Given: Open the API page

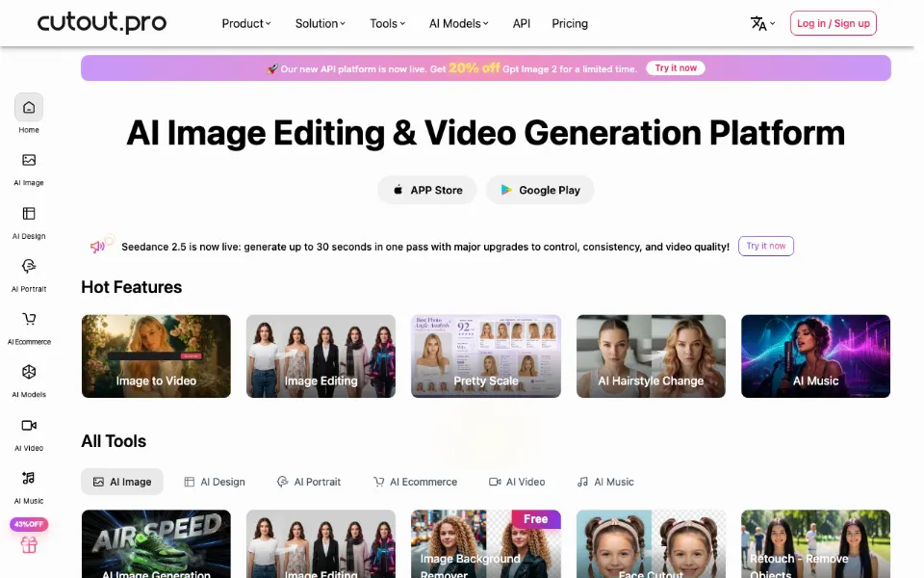Looking at the screenshot, I should click(522, 23).
